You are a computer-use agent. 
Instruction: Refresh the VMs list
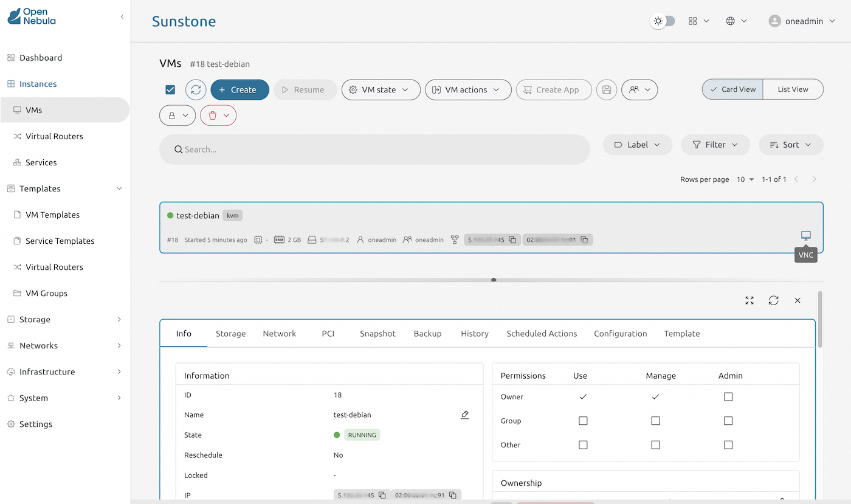coord(195,89)
